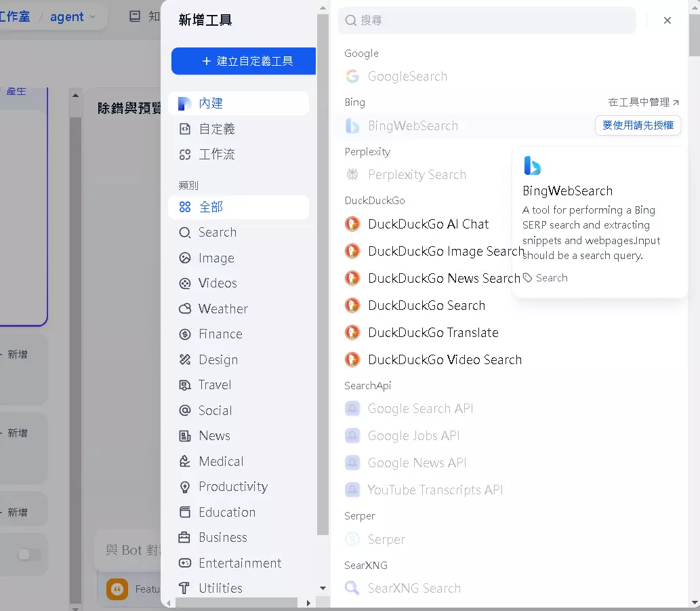This screenshot has width=700, height=611.
Task: Click the Perplexity Search tool icon
Action: click(x=352, y=175)
